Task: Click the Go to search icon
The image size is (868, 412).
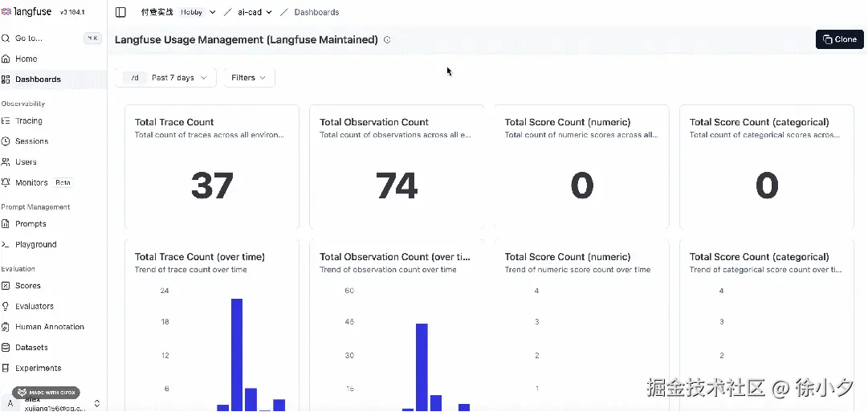Action: (6, 39)
